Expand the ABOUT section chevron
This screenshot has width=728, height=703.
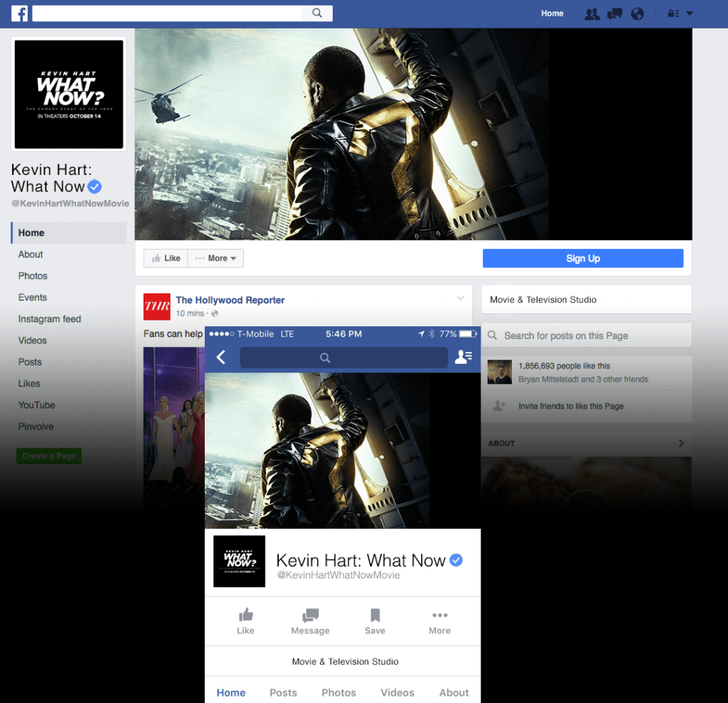[x=680, y=444]
